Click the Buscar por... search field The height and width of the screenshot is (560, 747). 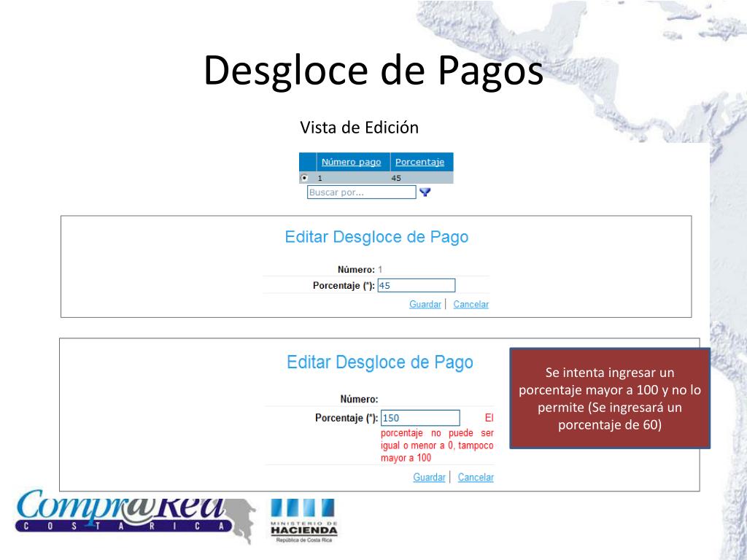click(x=362, y=192)
